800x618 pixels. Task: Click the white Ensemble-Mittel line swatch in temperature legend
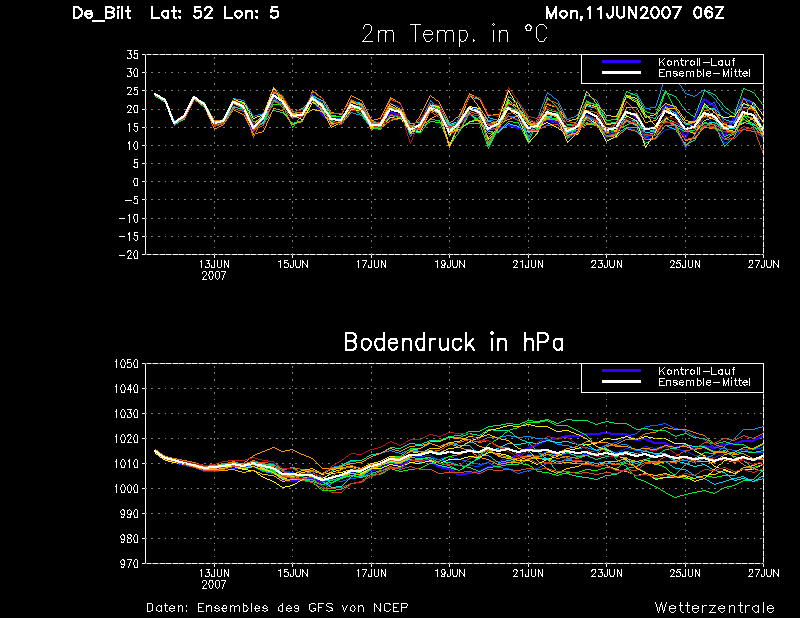point(621,73)
